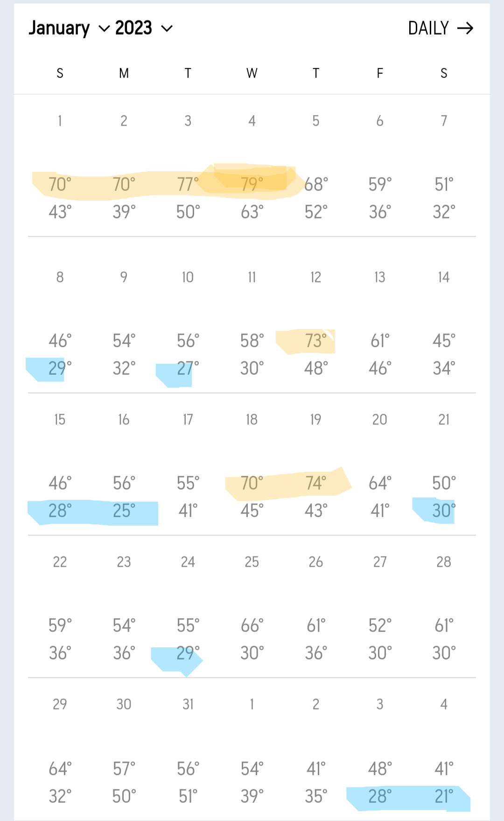Click the right arrow next to DAILY
504x821 pixels.
465,28
